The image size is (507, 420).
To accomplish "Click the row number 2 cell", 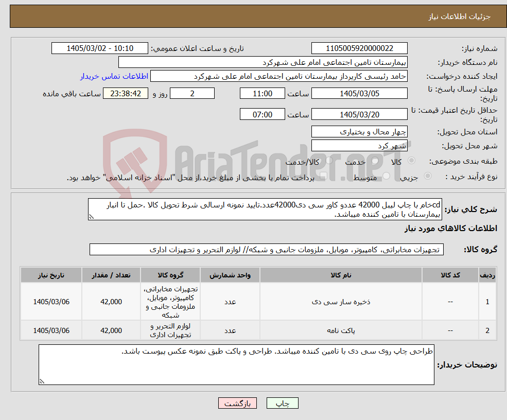I will [487, 330].
